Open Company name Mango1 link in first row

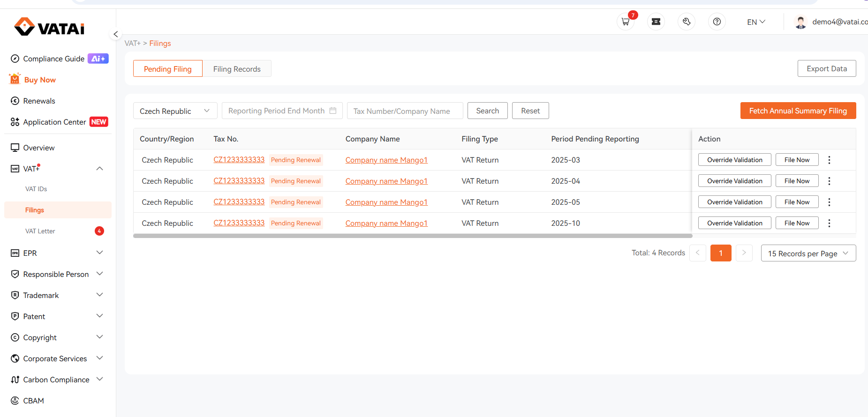[386, 160]
